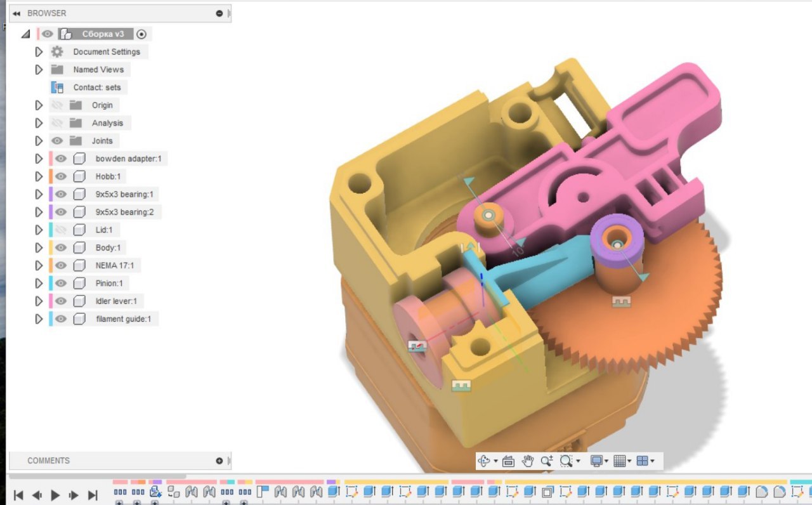Viewport: 812px width, 505px height.
Task: Click the Document Settings gear icon
Action: 57,52
